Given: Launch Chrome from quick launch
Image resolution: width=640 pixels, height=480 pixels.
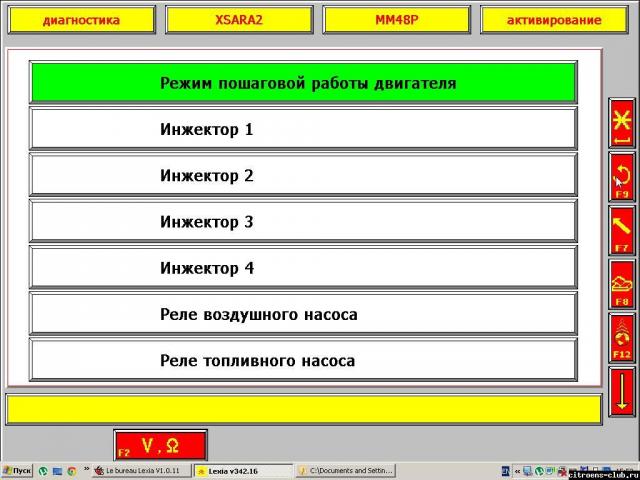Looking at the screenshot, I should tap(71, 471).
